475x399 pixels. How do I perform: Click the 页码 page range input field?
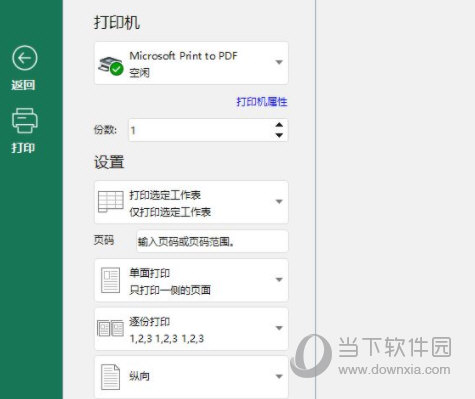[x=212, y=241]
